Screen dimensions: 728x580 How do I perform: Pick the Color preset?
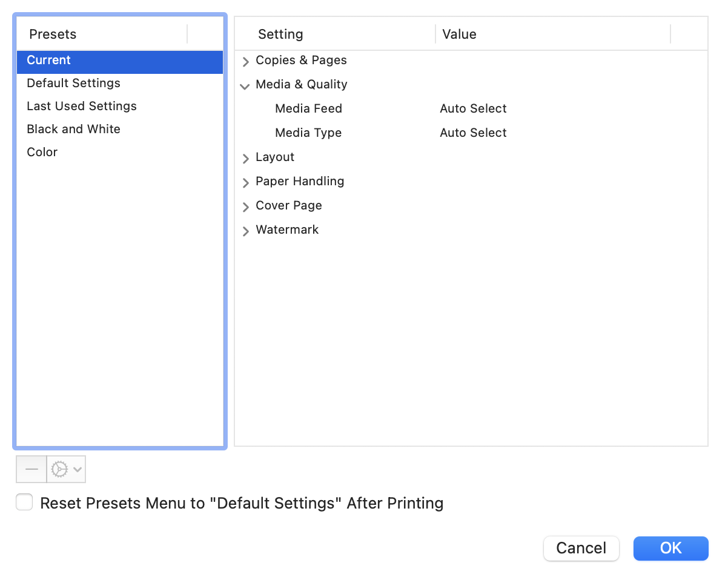[42, 153]
